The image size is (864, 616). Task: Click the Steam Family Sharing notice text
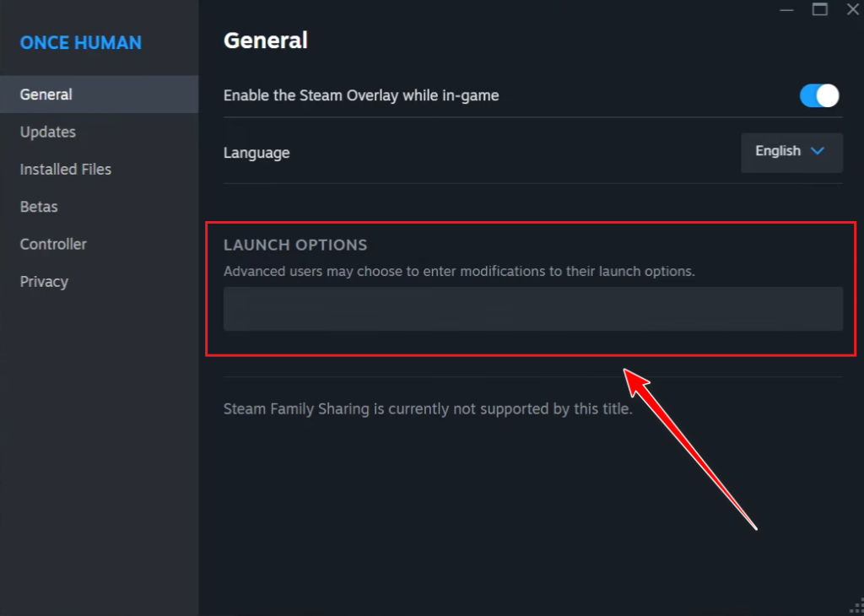click(x=427, y=409)
